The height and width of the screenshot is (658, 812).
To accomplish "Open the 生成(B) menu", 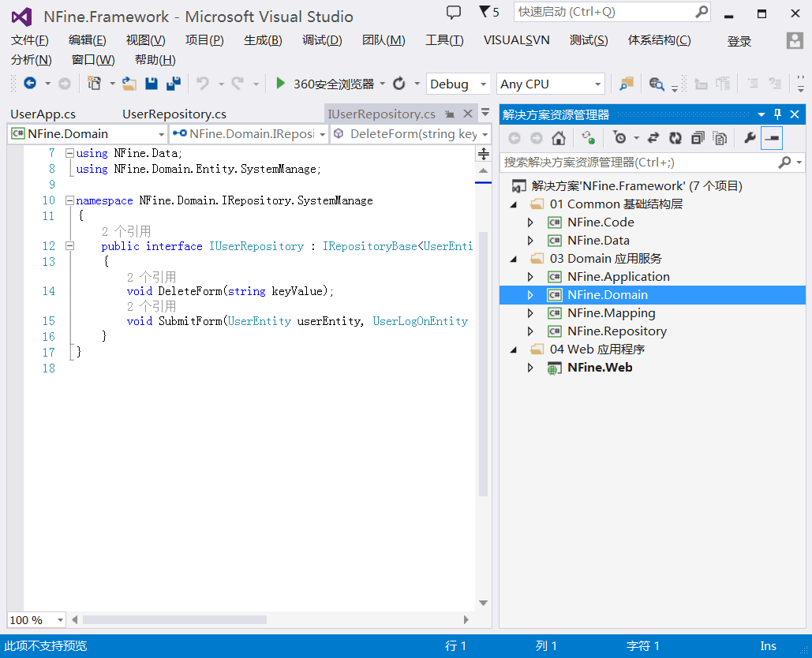I will point(263,40).
